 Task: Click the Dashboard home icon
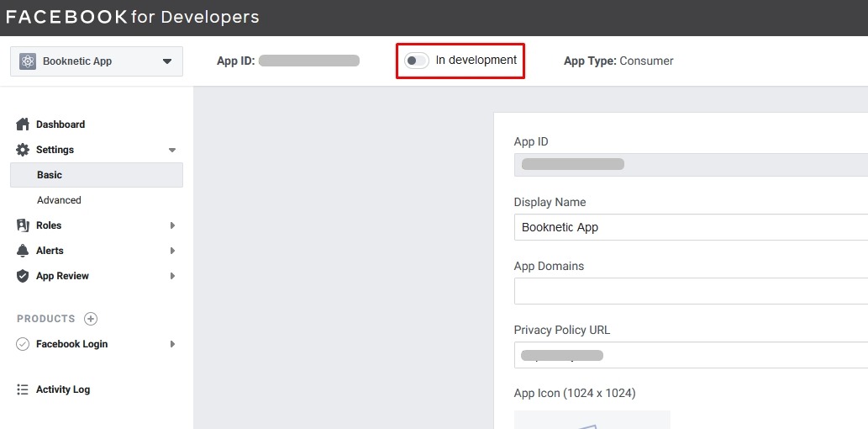pos(23,124)
